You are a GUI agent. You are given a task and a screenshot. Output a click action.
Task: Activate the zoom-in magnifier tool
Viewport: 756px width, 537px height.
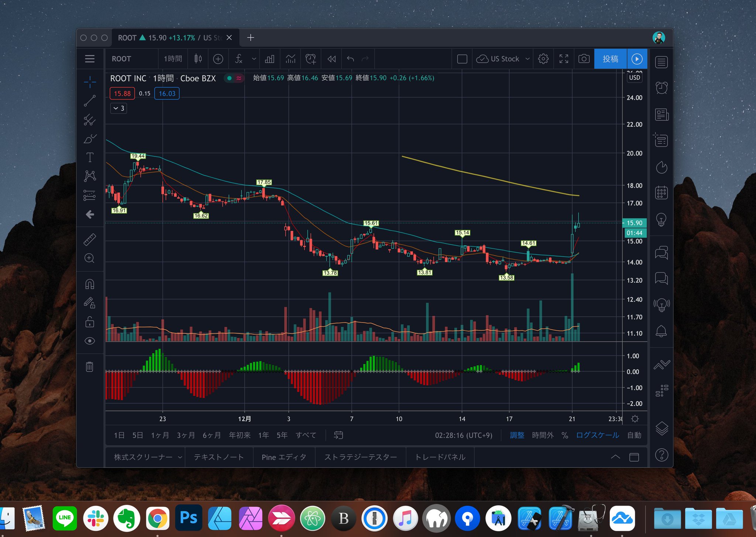(90, 258)
